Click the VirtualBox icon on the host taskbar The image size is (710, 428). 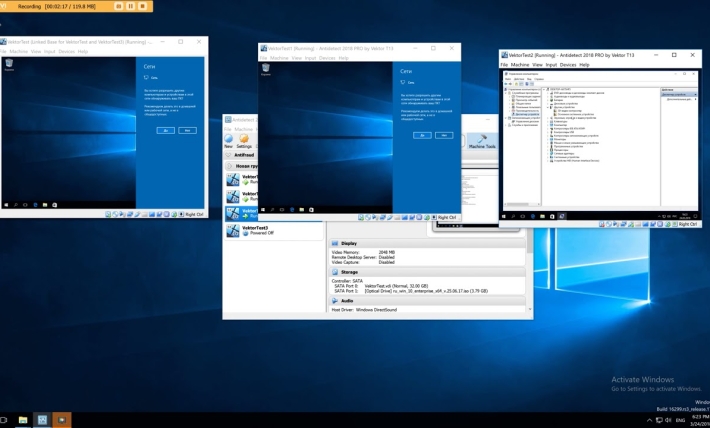click(43, 420)
